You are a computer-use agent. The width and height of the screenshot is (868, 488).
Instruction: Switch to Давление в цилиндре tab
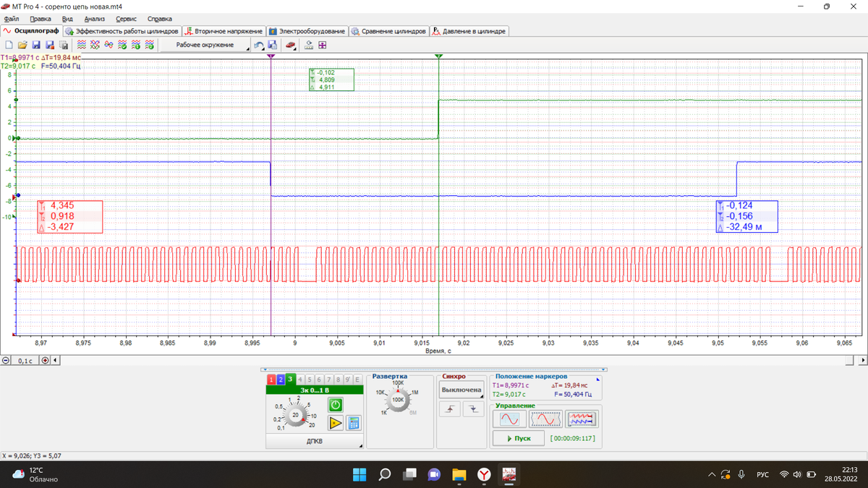(469, 31)
